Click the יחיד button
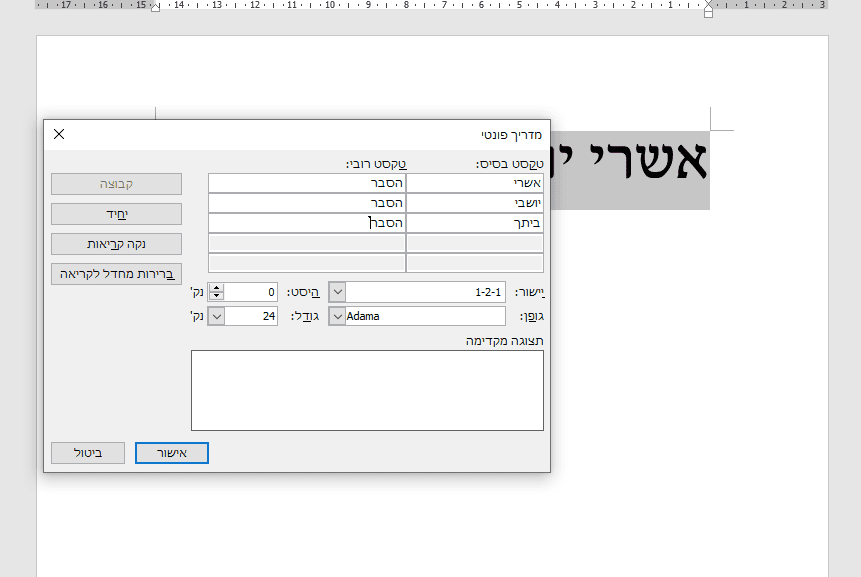 pyautogui.click(x=116, y=214)
